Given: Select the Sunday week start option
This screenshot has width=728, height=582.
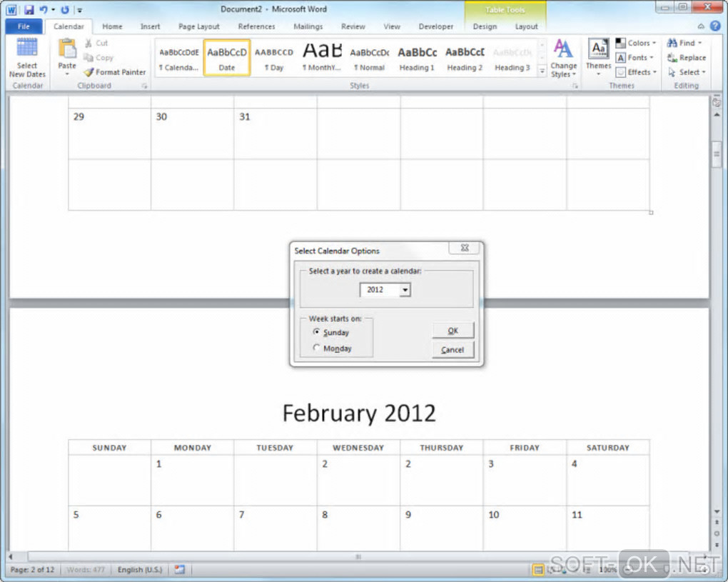Looking at the screenshot, I should pyautogui.click(x=331, y=332).
